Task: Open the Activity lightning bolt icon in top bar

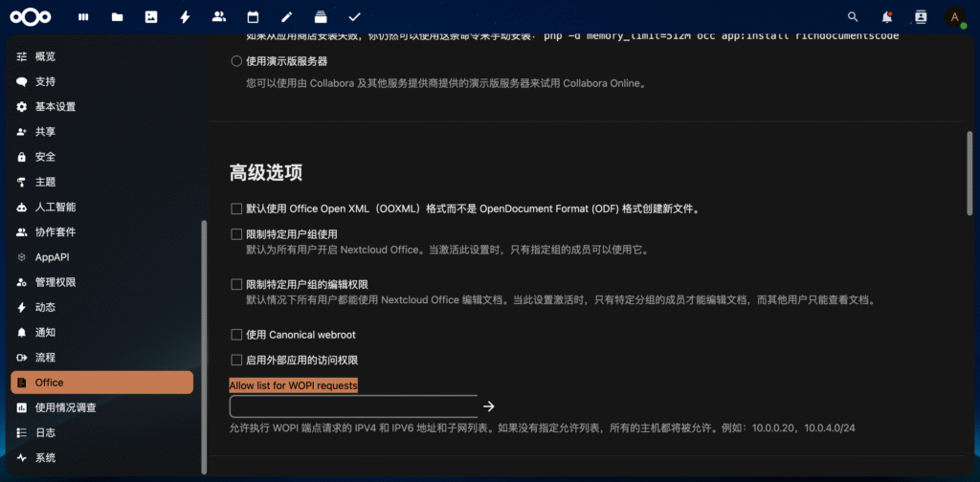Action: [x=185, y=16]
